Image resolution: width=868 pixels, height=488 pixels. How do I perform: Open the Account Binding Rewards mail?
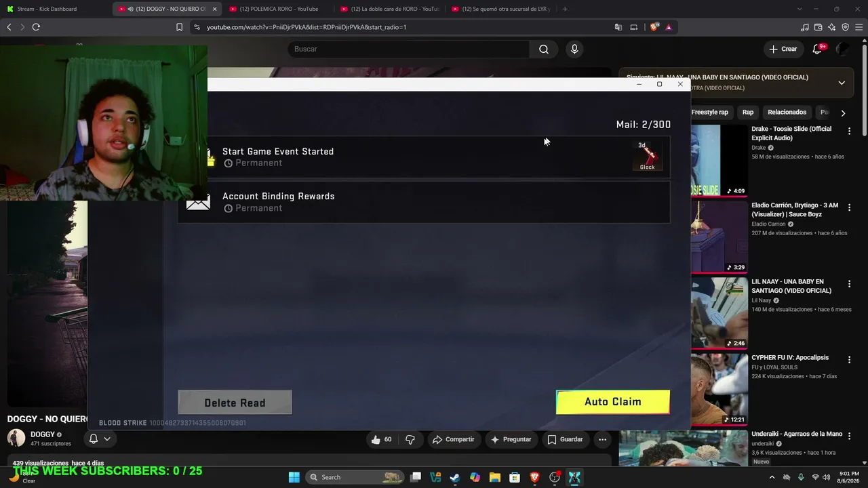point(424,202)
